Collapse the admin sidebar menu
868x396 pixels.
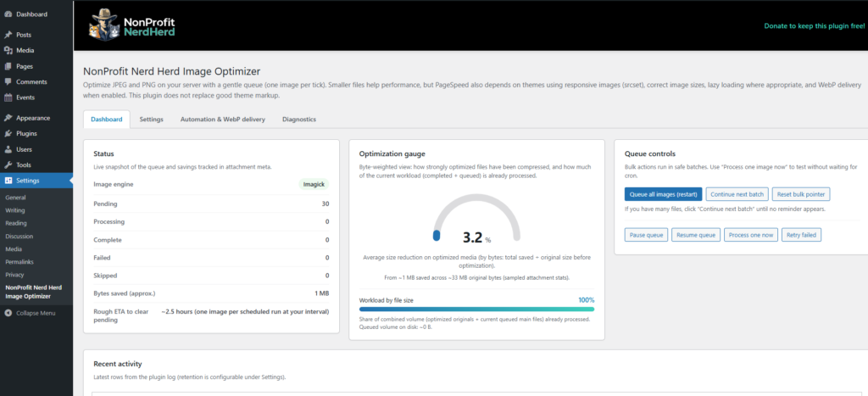coord(30,313)
